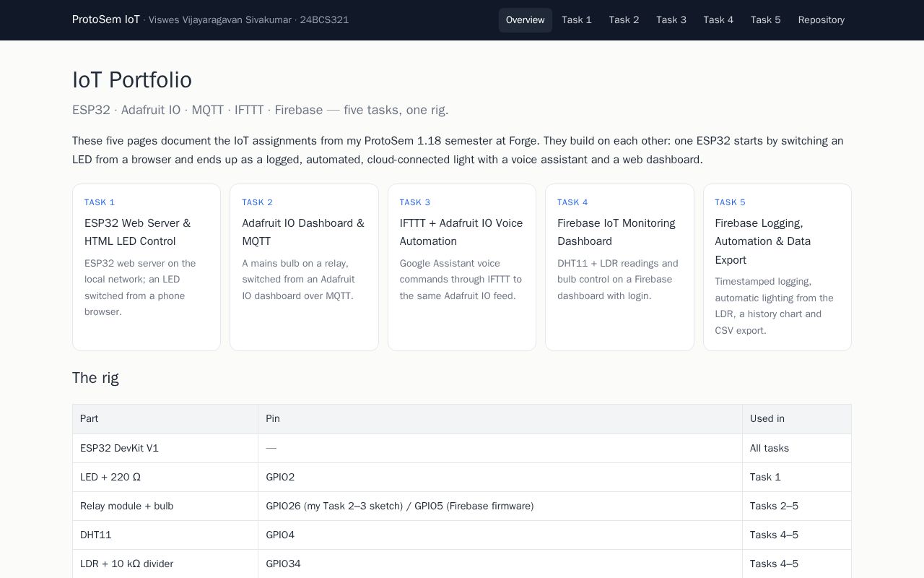Viewport: 924px width, 578px height.
Task: Open the Firebase IoT Monitoring Dashboard card
Action: pos(619,267)
